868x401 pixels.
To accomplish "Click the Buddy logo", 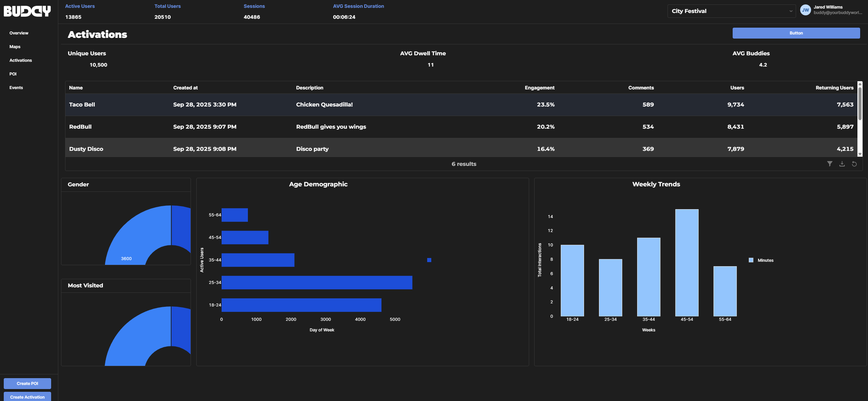I will tap(27, 11).
